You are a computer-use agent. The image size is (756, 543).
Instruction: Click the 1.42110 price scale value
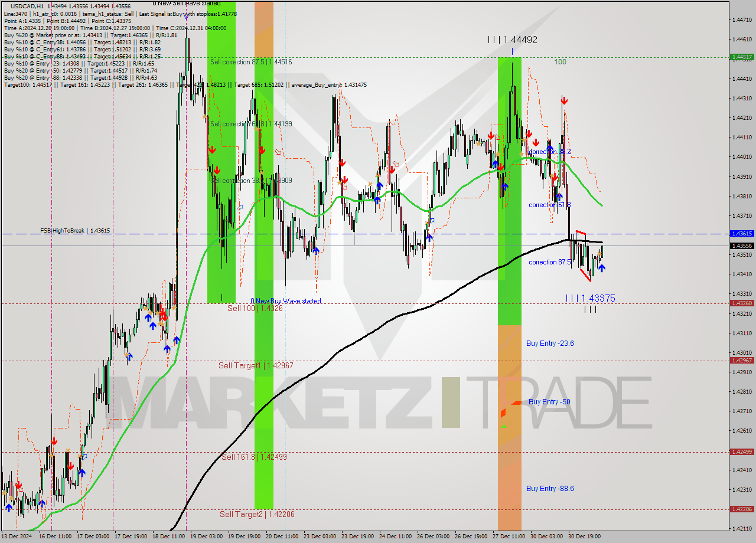(741, 528)
